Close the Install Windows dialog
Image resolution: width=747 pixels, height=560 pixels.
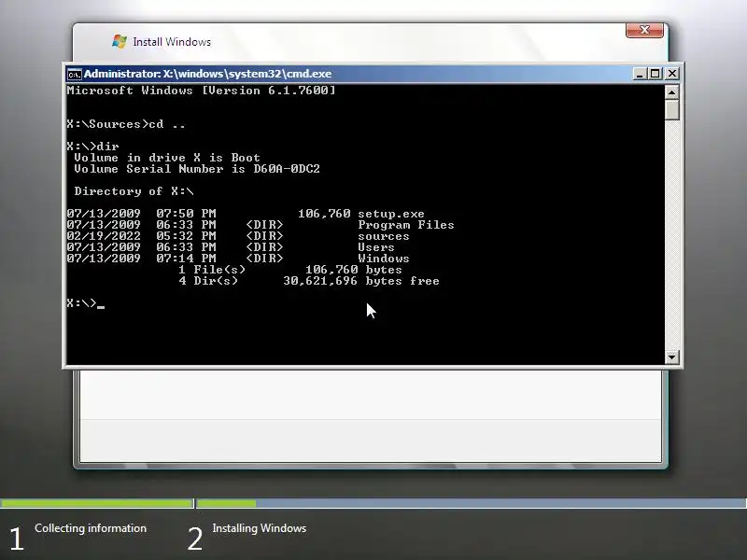(x=644, y=30)
